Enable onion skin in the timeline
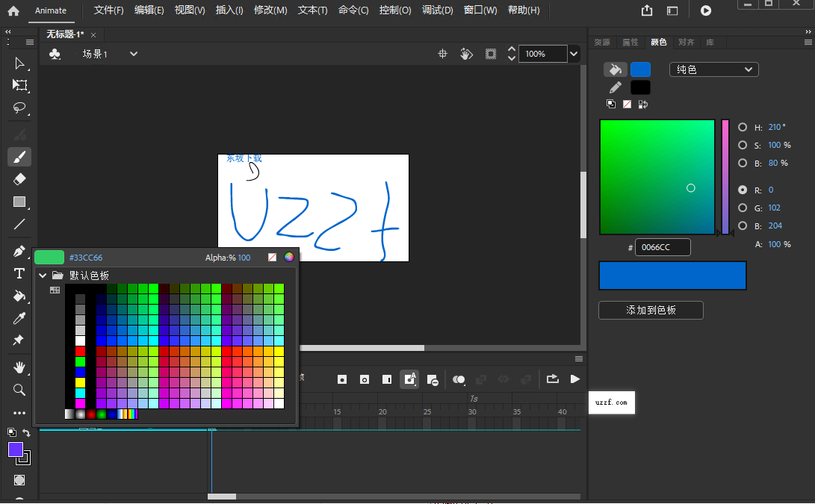This screenshot has width=815, height=504. 459,379
